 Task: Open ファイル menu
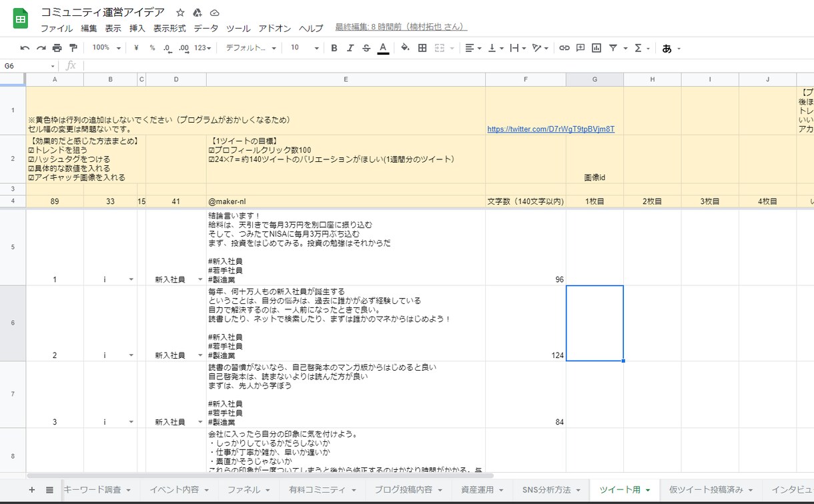(x=57, y=28)
